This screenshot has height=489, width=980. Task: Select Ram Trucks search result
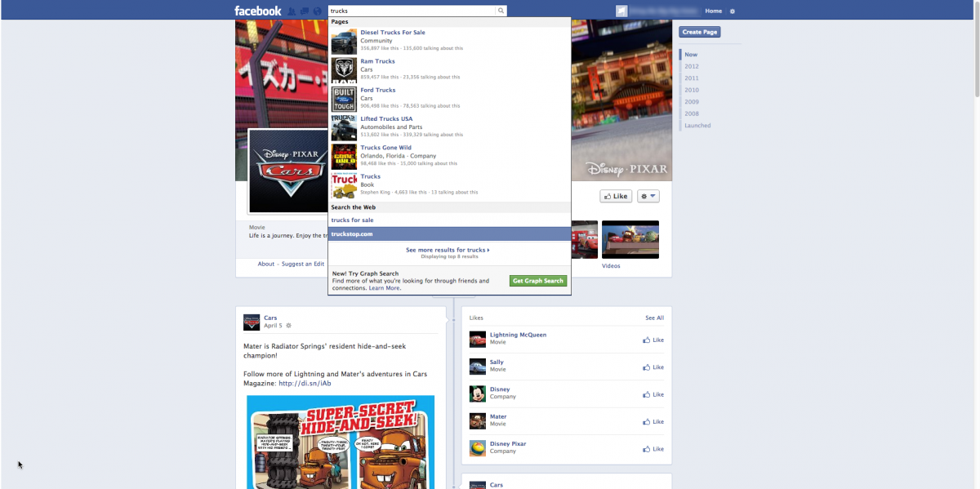pos(449,70)
